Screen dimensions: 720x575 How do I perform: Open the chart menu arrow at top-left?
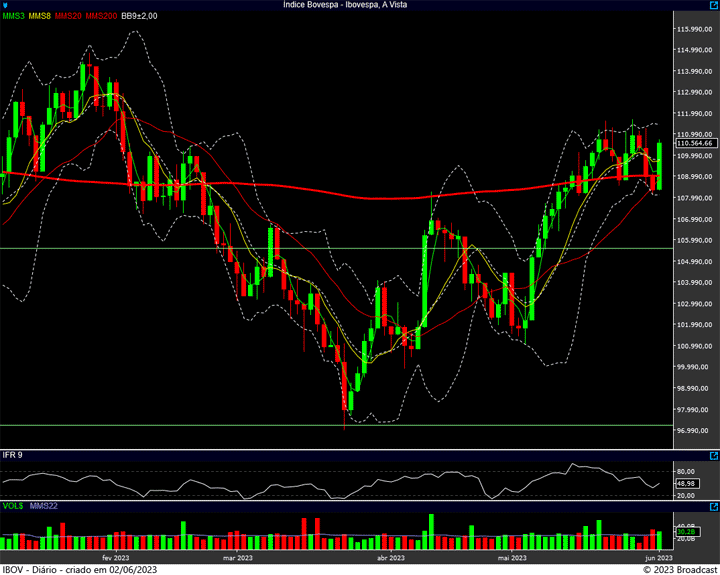[5, 5]
